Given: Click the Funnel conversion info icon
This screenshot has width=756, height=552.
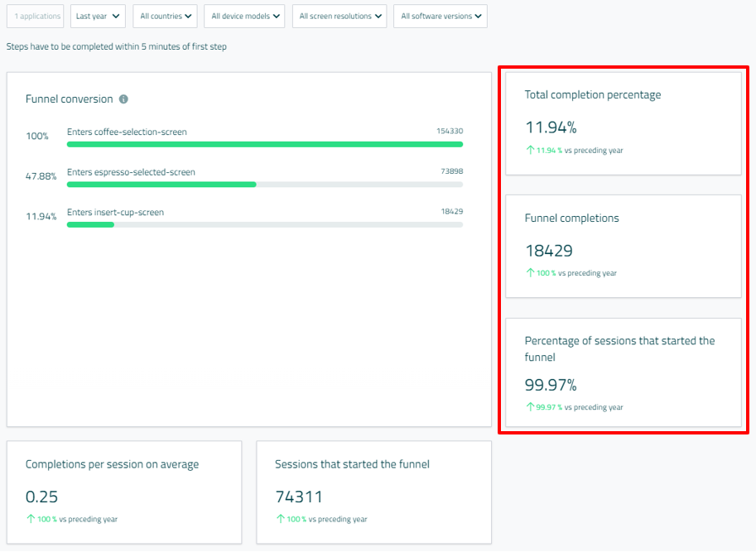Looking at the screenshot, I should [123, 99].
